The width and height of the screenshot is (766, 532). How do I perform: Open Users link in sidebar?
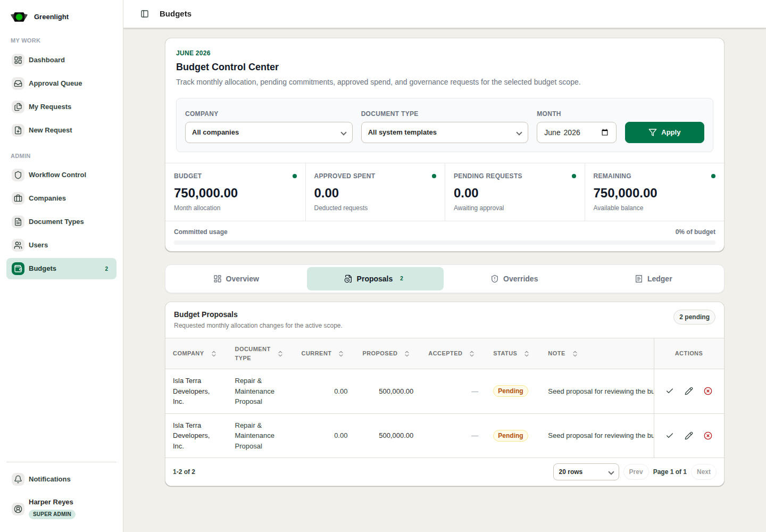[x=61, y=245]
